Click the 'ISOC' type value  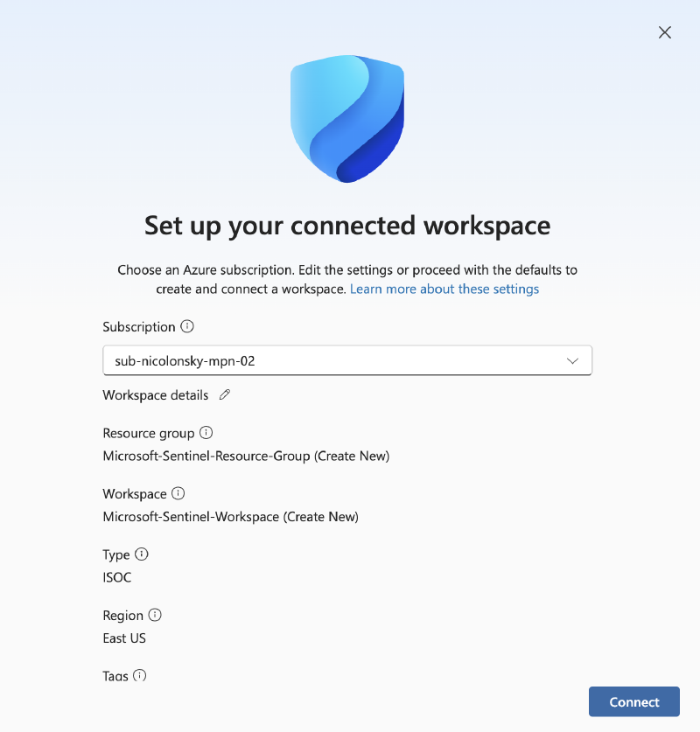[x=116, y=577]
